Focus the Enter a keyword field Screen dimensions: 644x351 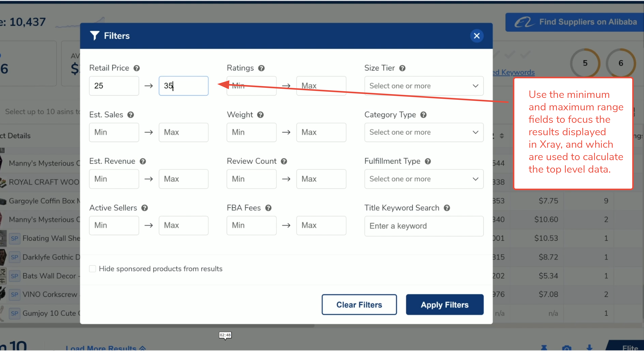click(x=424, y=226)
